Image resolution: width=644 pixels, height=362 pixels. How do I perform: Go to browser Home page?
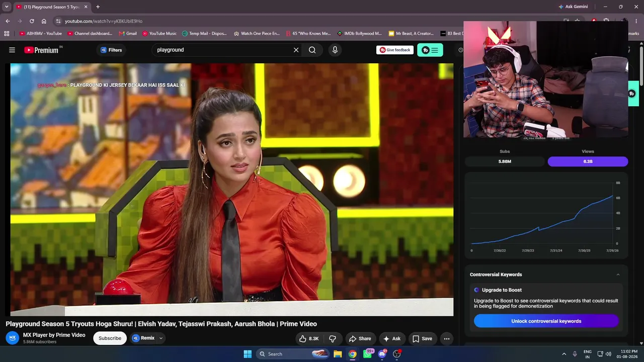pyautogui.click(x=44, y=21)
